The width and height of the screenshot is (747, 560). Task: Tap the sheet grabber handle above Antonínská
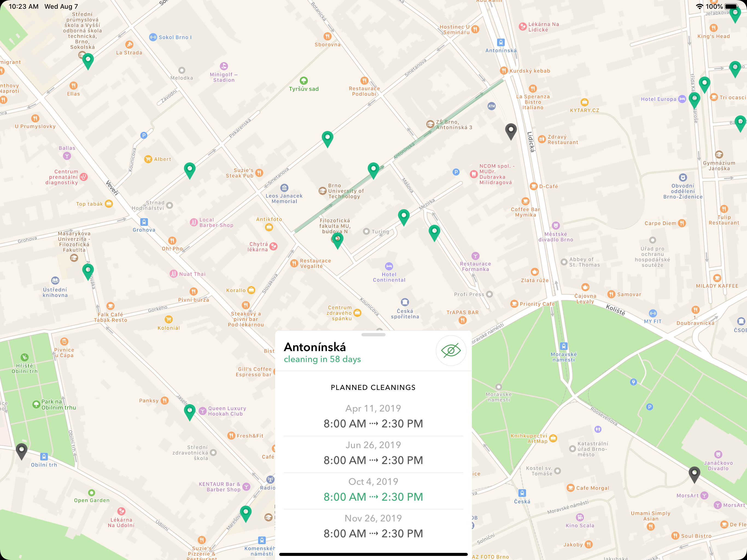point(373,335)
